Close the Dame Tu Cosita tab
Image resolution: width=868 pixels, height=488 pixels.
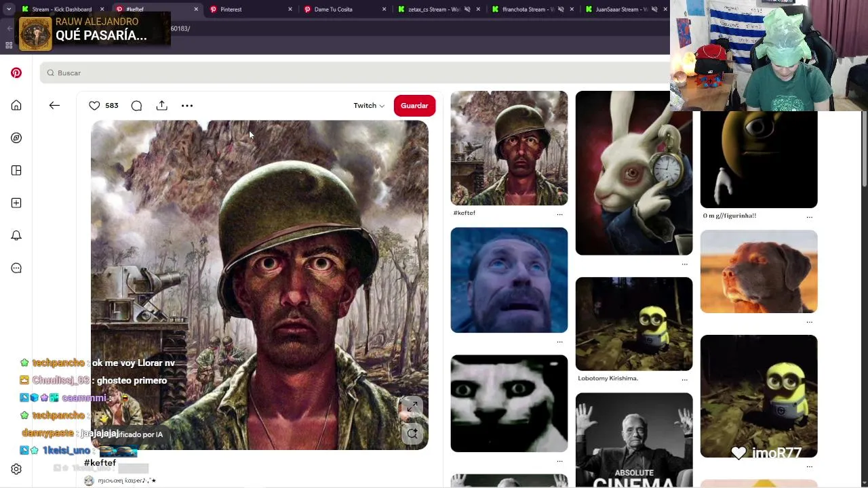[384, 9]
